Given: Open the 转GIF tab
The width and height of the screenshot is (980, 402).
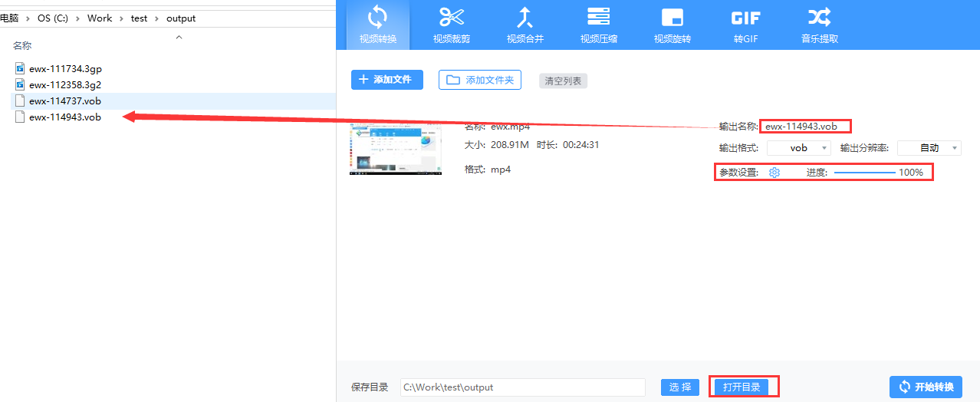Looking at the screenshot, I should pos(745,25).
